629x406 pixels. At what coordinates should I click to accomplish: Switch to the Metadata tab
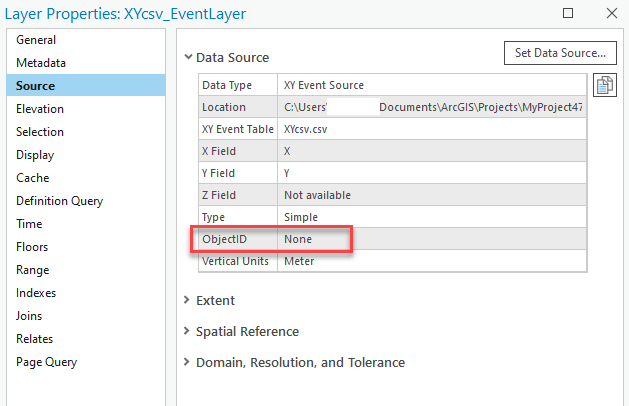tap(41, 63)
